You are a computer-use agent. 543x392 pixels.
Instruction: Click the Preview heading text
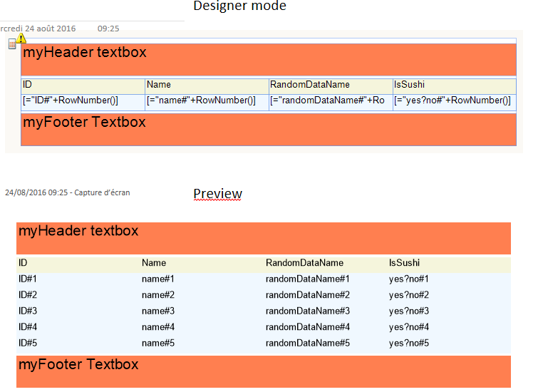217,194
